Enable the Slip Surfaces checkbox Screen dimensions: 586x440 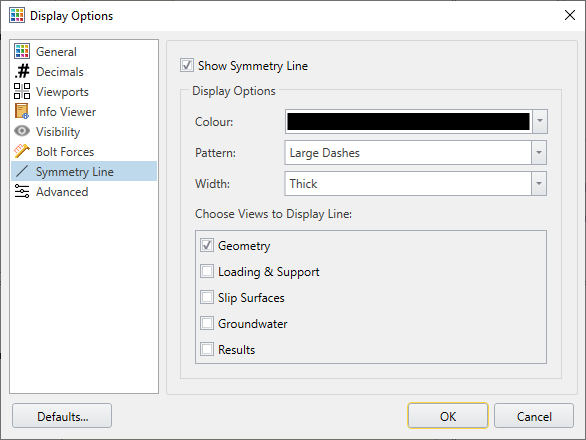tap(207, 297)
